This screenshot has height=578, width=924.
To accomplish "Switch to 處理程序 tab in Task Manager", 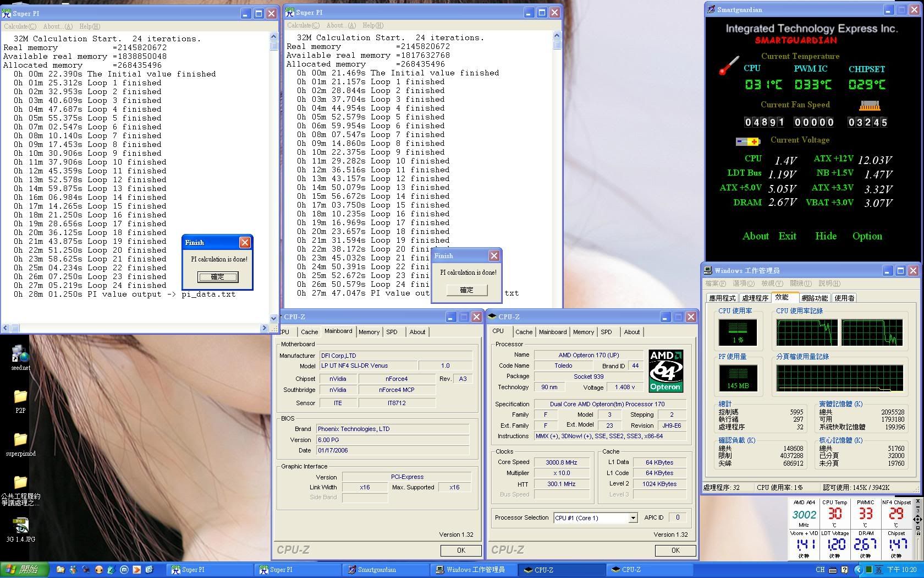I will pyautogui.click(x=755, y=298).
